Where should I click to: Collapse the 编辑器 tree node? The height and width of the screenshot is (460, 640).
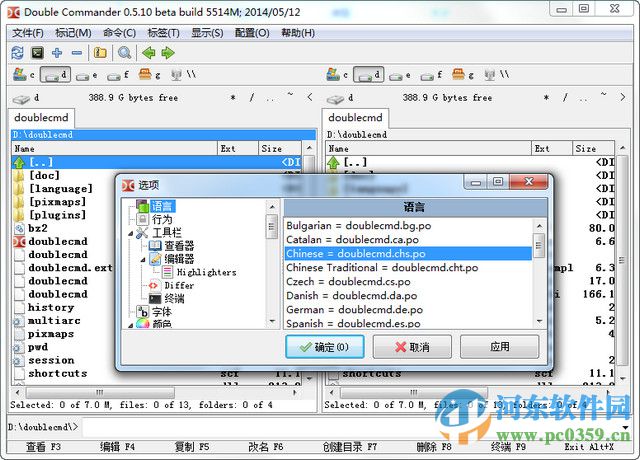click(x=143, y=260)
